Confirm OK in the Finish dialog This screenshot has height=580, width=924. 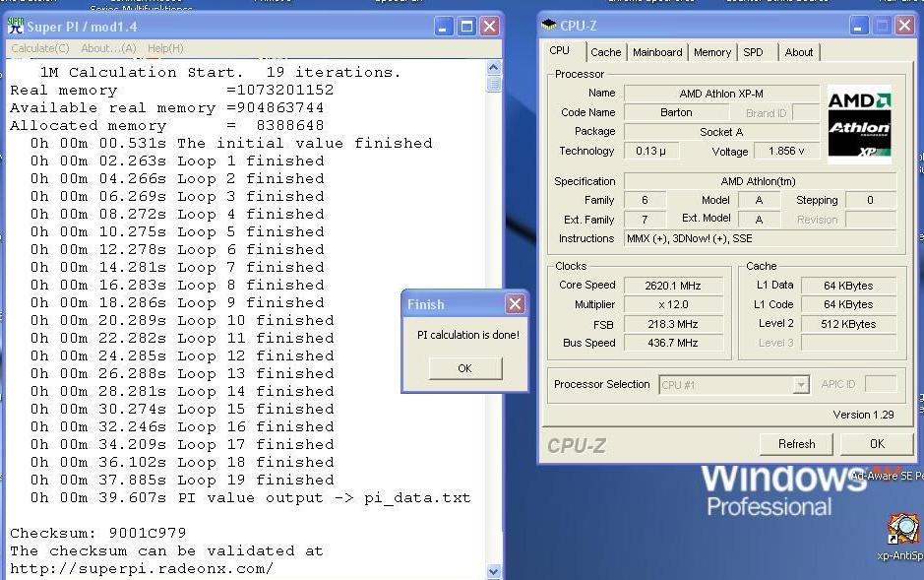coord(464,368)
